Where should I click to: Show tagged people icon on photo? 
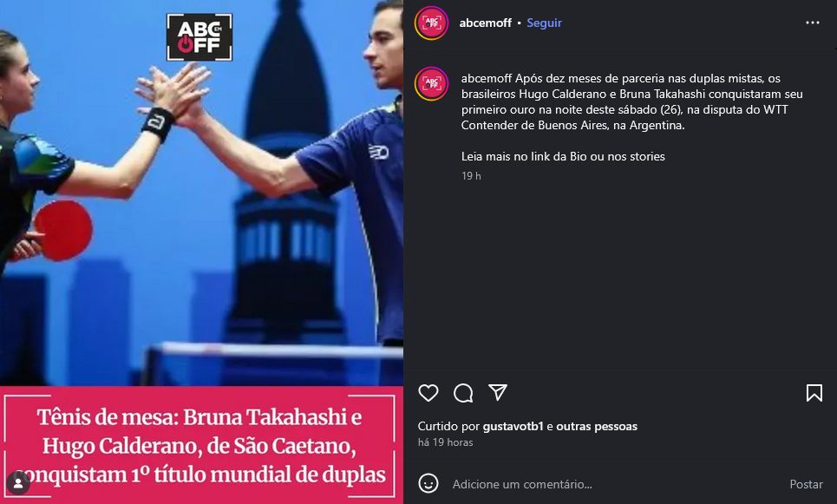click(18, 483)
